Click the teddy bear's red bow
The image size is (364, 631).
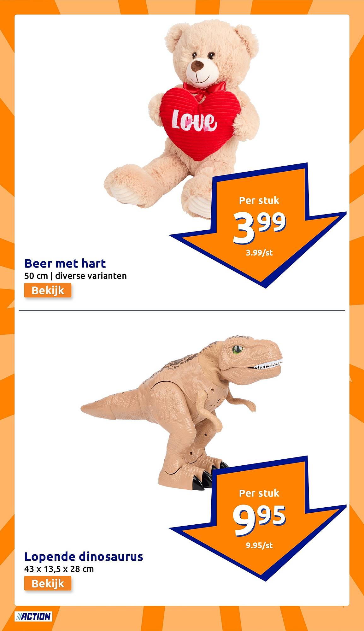pyautogui.click(x=204, y=88)
